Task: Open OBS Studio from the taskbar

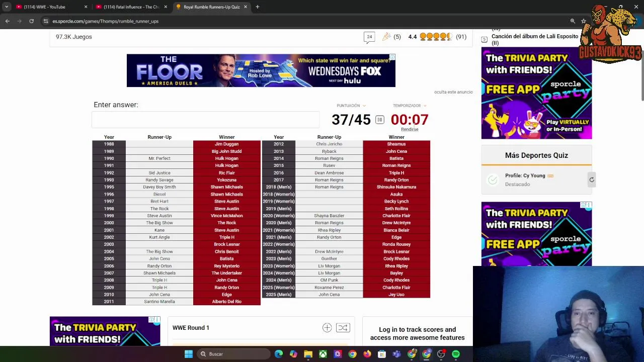Action: [441, 354]
